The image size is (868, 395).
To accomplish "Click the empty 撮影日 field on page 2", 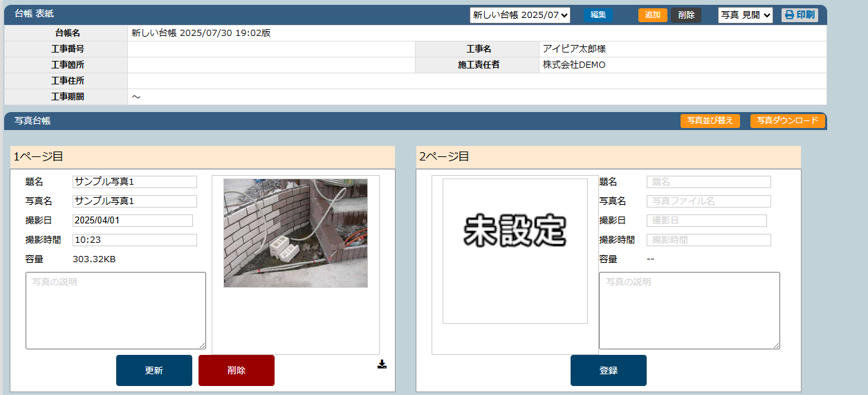I will pyautogui.click(x=707, y=221).
